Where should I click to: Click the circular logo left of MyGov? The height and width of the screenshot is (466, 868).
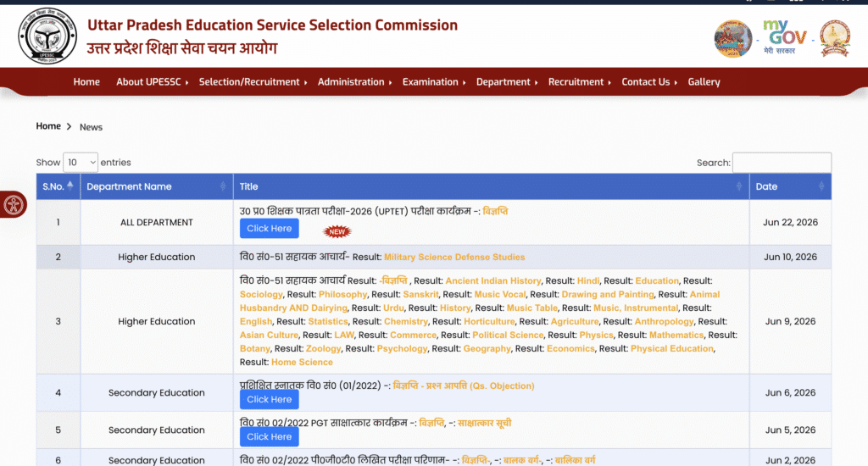tap(733, 39)
